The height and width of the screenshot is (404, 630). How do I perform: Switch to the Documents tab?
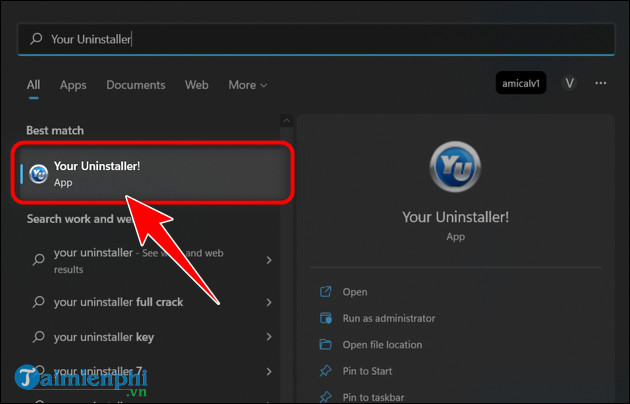[136, 85]
